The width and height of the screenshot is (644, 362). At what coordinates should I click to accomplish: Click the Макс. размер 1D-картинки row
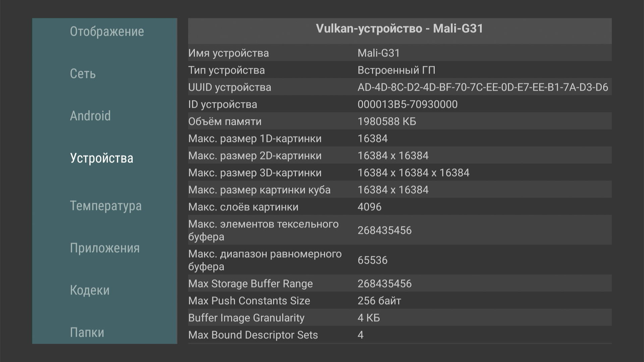point(399,138)
